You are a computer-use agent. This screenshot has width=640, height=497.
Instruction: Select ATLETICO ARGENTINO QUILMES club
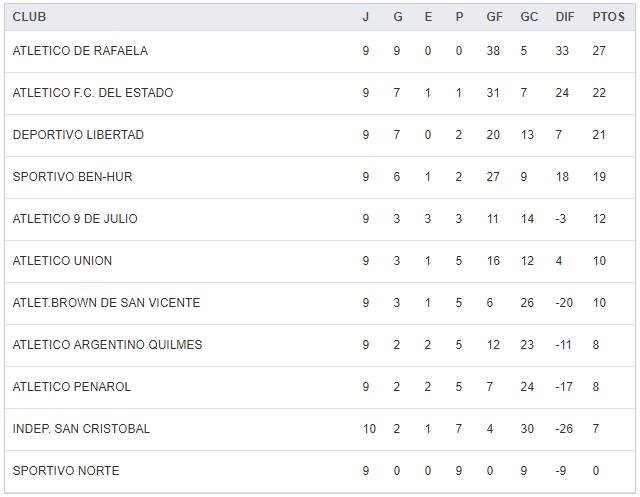tap(107, 345)
